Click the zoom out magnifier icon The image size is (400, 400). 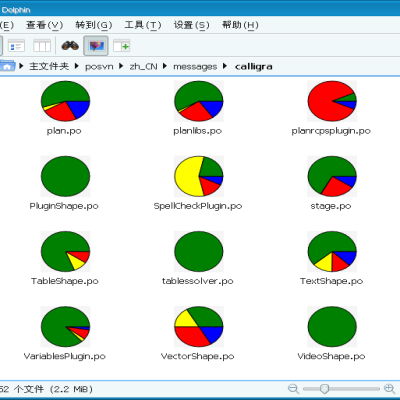(293, 389)
